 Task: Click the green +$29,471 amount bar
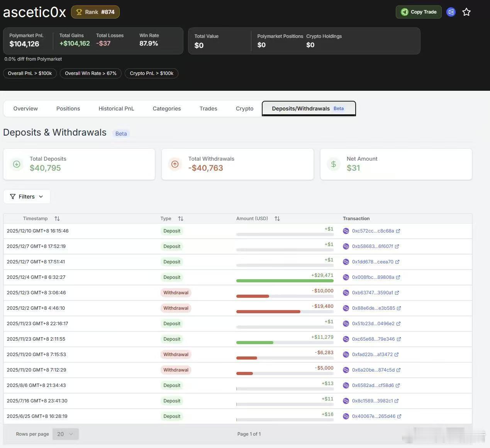(x=285, y=281)
